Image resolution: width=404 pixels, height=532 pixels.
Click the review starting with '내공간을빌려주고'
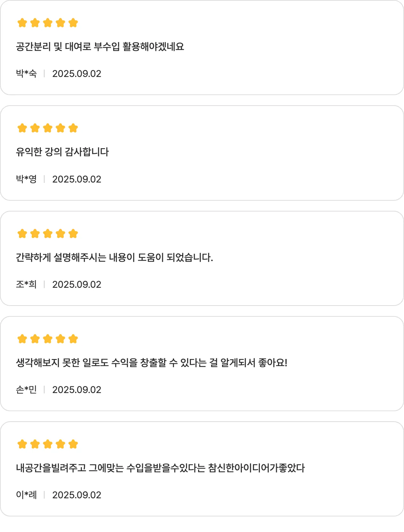[160, 468]
